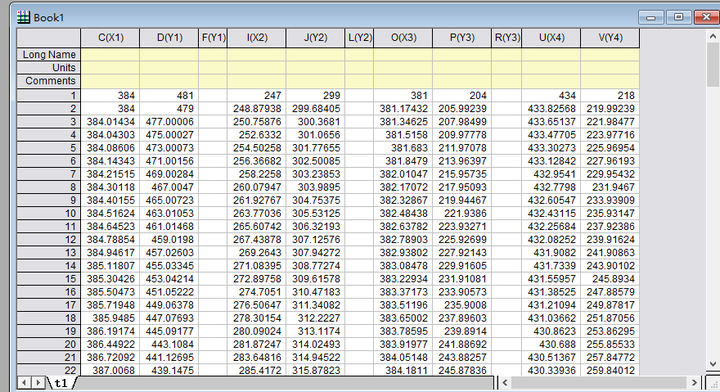Select cell with value 263.77036

click(257, 213)
